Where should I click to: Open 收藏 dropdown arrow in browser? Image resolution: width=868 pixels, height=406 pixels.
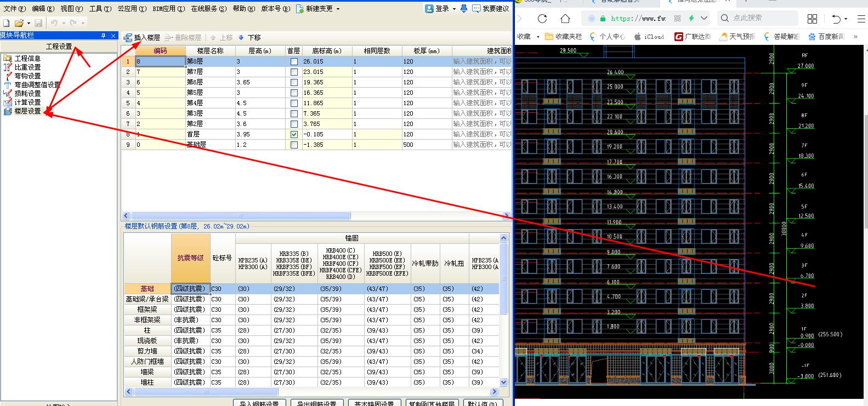[538, 37]
